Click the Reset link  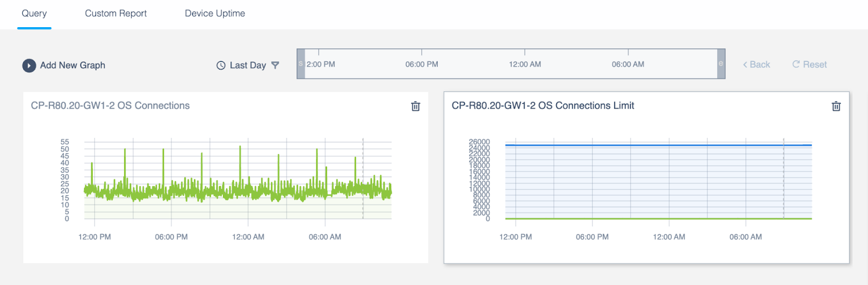click(809, 65)
